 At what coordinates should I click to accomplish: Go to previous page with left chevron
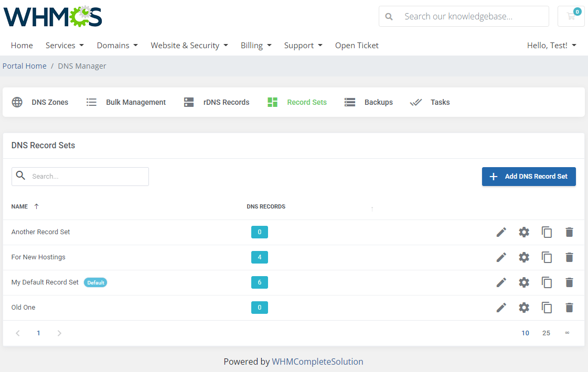(18, 333)
